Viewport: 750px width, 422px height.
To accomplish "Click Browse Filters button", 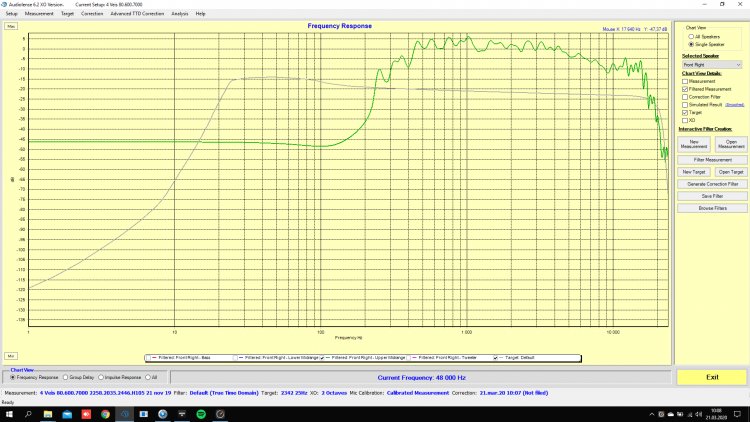I will (x=712, y=208).
